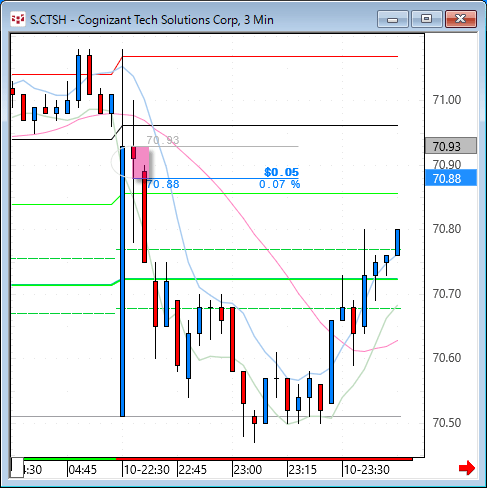Click the 04:45 time axis label
Image resolution: width=487 pixels, height=488 pixels.
82,470
